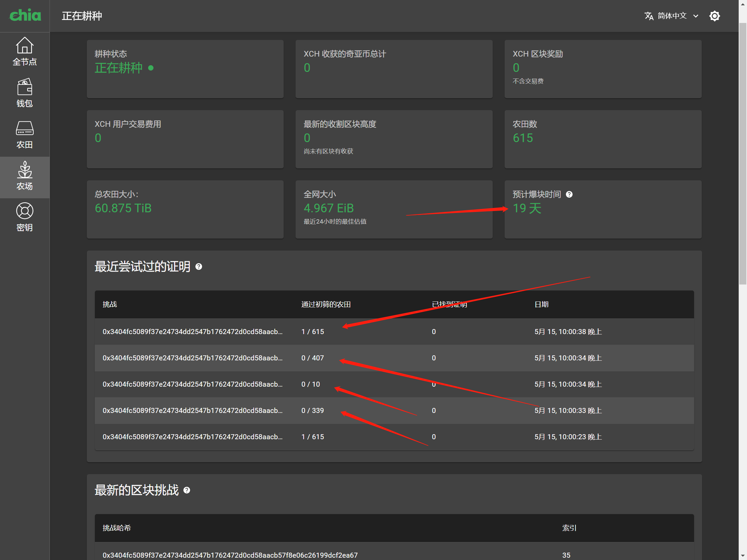Click the 60.875 TiB total plot size
Image resolution: width=747 pixels, height=560 pixels.
(x=123, y=208)
